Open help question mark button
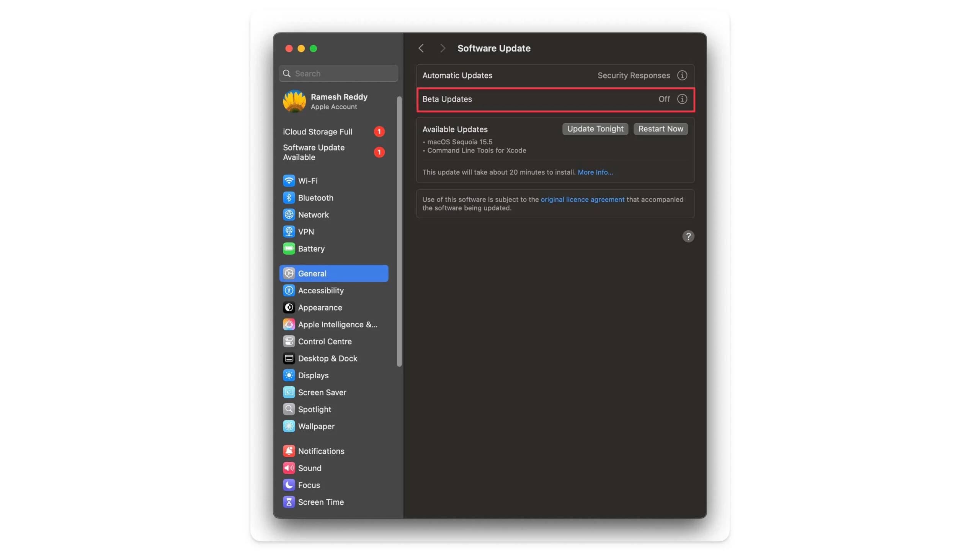The height and width of the screenshot is (551, 980). (688, 236)
